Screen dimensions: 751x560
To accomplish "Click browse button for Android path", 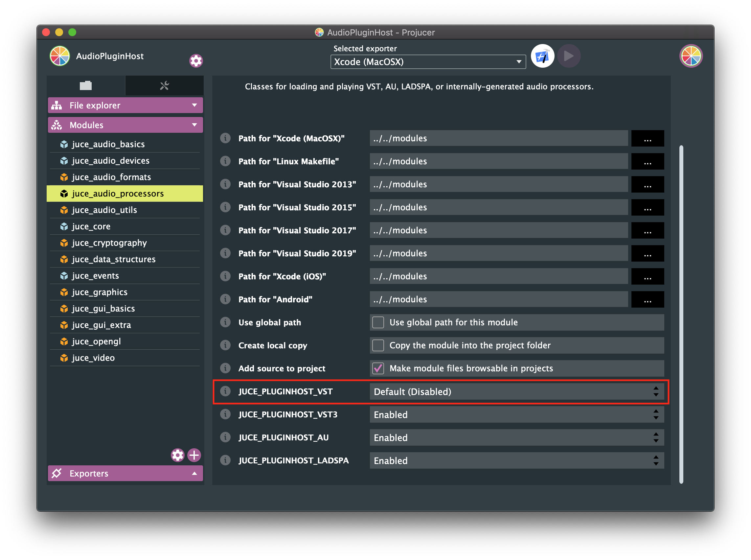I will coord(647,299).
